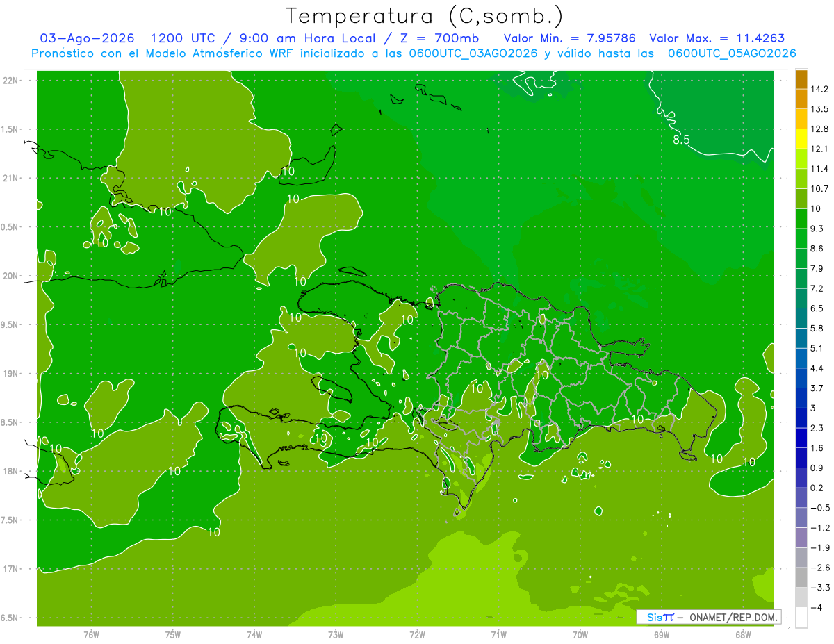Click the '1200 UTC' time text

pos(182,38)
